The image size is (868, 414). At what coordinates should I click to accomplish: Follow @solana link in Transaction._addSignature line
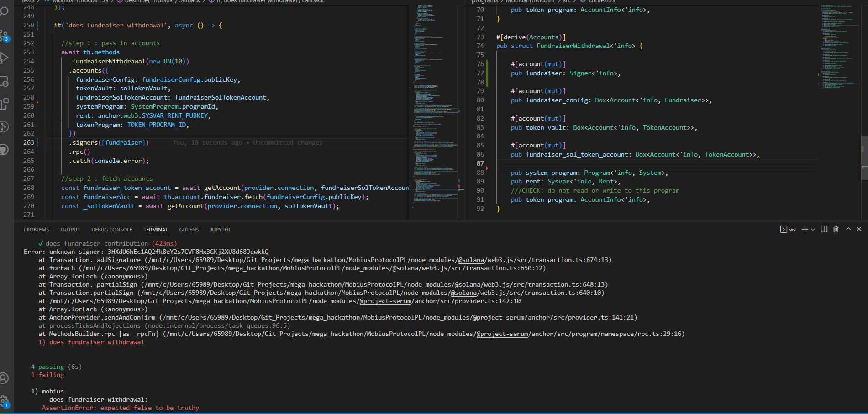click(x=471, y=260)
